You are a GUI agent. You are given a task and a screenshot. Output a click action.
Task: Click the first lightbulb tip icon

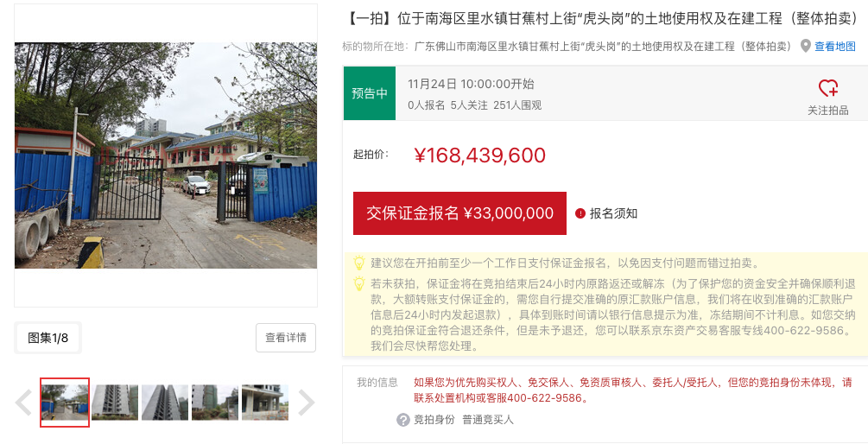click(x=359, y=263)
